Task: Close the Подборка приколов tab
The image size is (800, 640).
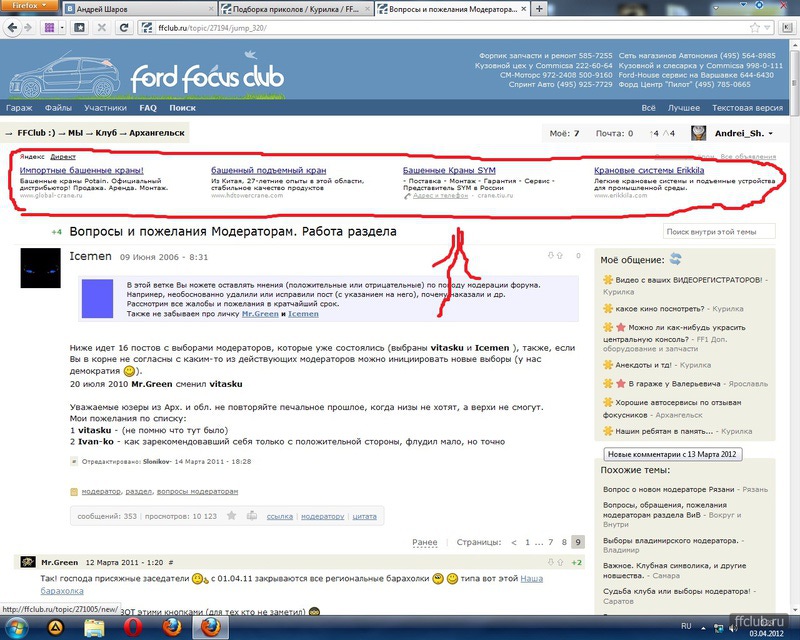Action: click(367, 9)
